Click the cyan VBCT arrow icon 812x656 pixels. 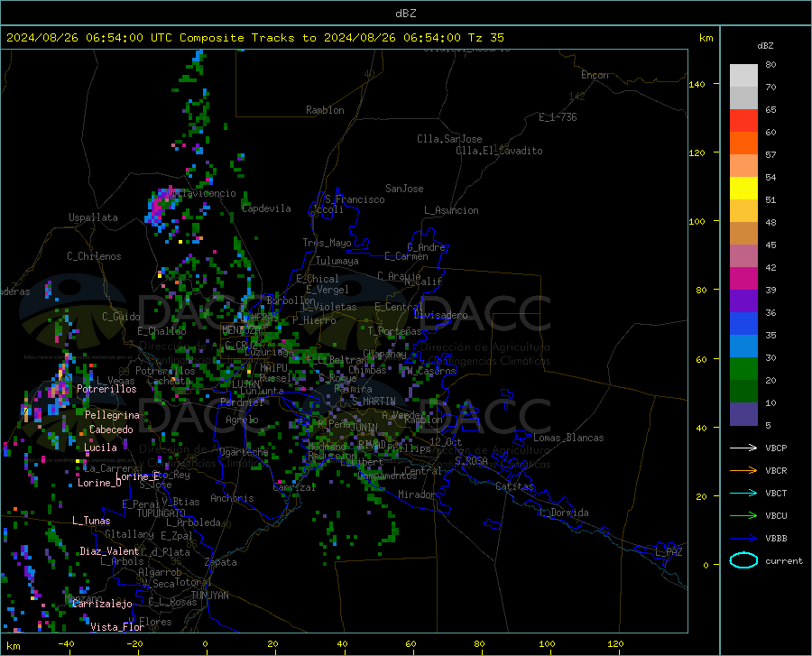coord(743,493)
